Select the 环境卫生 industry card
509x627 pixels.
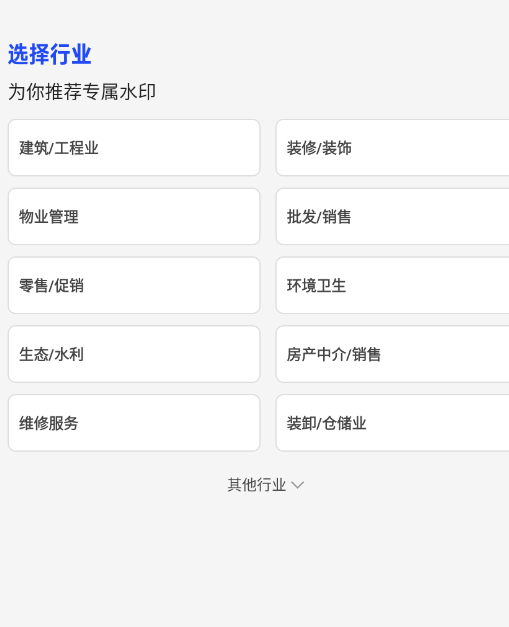392,285
